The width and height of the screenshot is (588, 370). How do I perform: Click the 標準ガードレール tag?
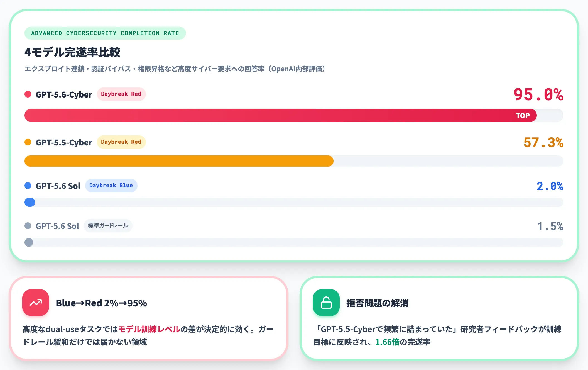click(108, 225)
